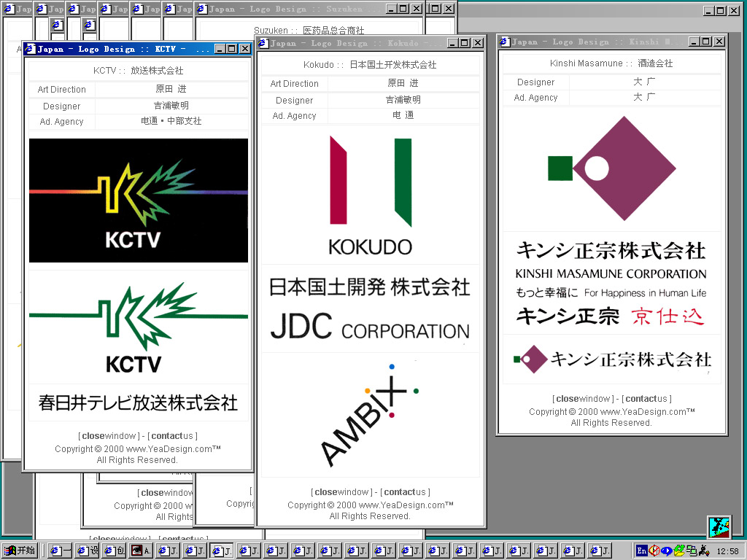
Task: Click the IE icon in Kinshi window title bar
Action: tap(505, 42)
